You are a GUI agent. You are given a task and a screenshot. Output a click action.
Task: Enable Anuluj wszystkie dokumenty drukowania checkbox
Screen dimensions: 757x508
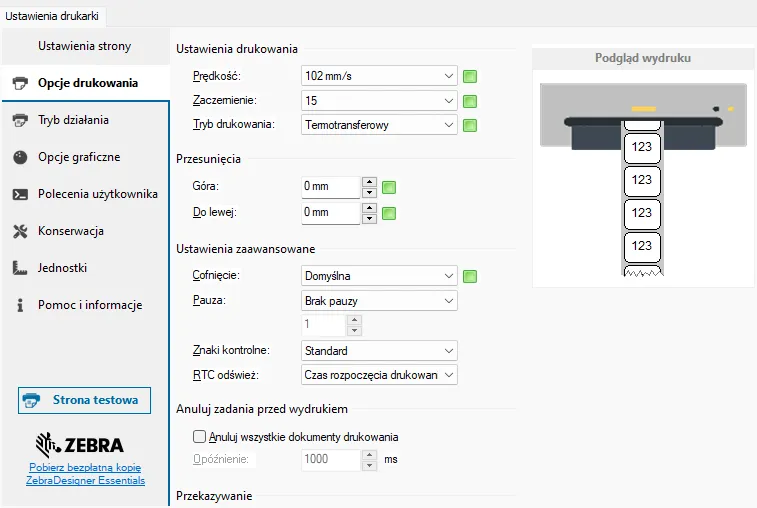[198, 437]
